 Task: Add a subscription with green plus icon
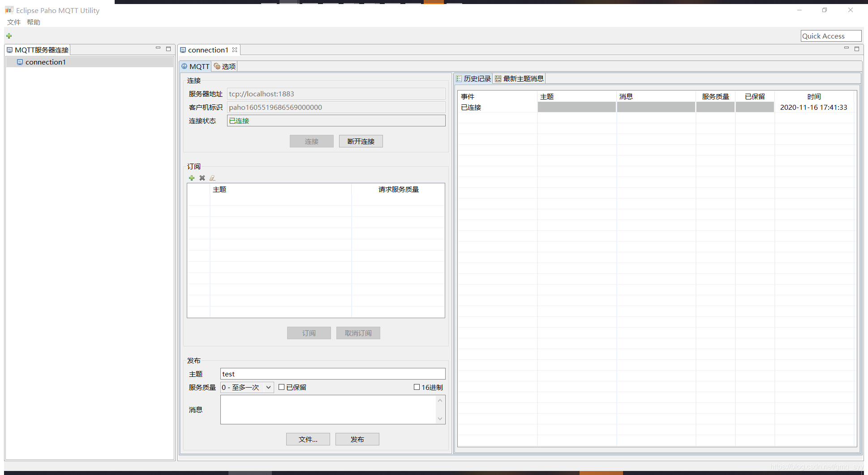[x=192, y=178]
